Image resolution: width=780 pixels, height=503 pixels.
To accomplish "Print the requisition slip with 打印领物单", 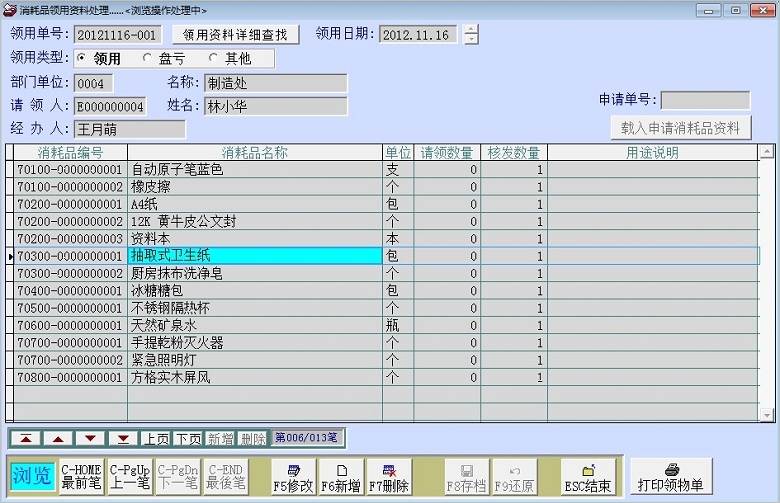I will [671, 477].
